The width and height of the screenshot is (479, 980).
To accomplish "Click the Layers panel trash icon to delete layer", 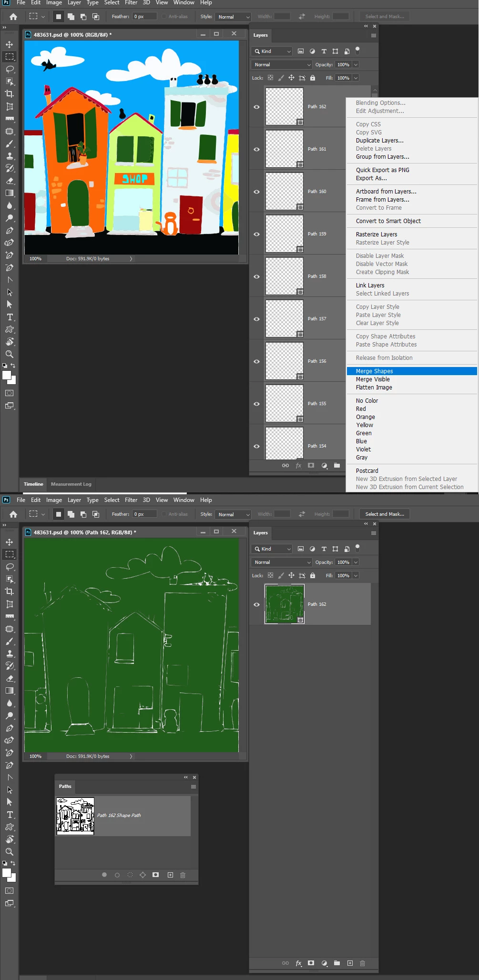I will (x=362, y=963).
